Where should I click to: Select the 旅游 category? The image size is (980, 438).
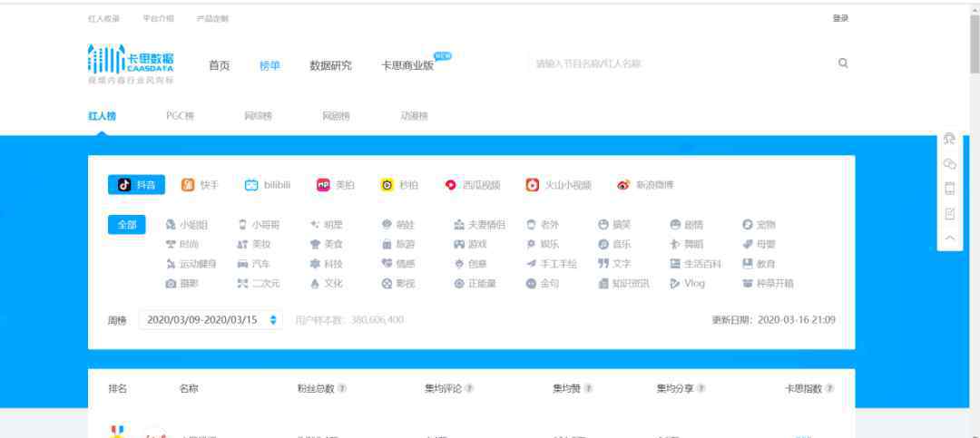point(398,244)
